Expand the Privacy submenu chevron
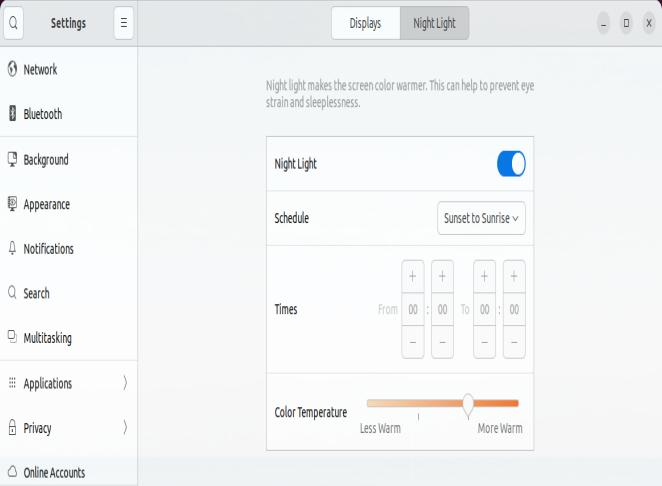662x486 pixels. pyautogui.click(x=125, y=428)
